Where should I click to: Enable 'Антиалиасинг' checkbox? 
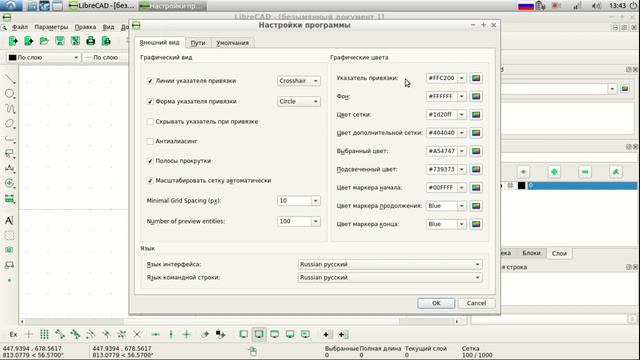tap(150, 141)
